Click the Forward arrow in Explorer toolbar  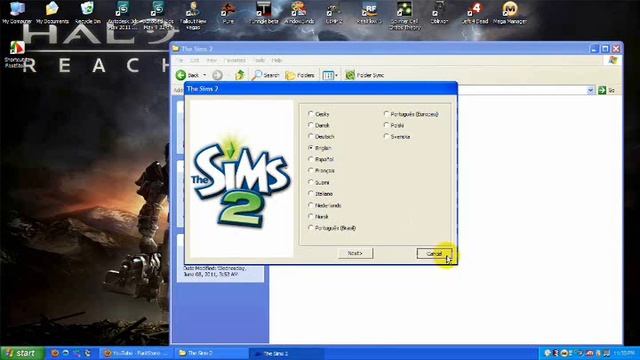pos(217,75)
